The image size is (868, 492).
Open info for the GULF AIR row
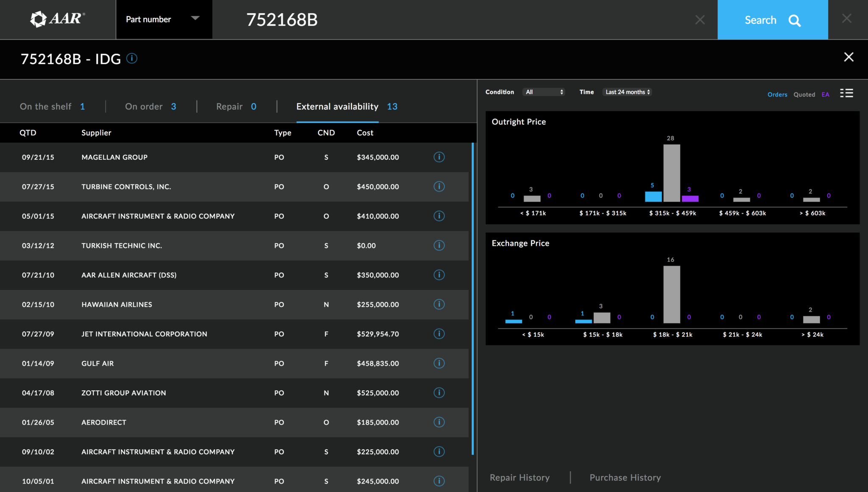tap(439, 363)
